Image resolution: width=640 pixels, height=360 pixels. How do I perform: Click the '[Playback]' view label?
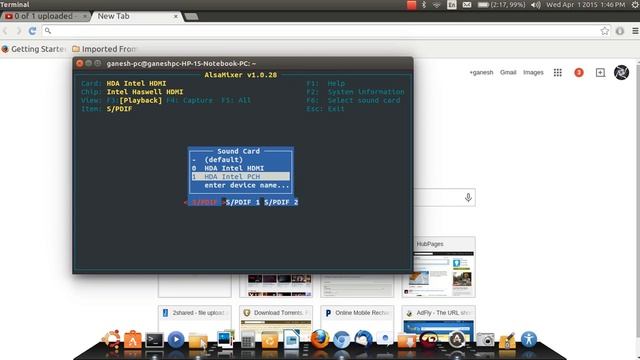click(x=140, y=100)
